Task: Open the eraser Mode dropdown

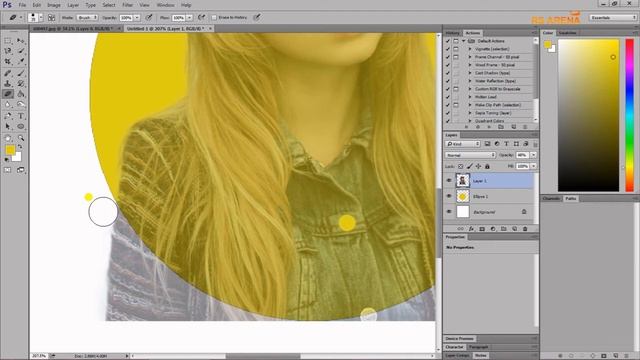Action: [87, 18]
